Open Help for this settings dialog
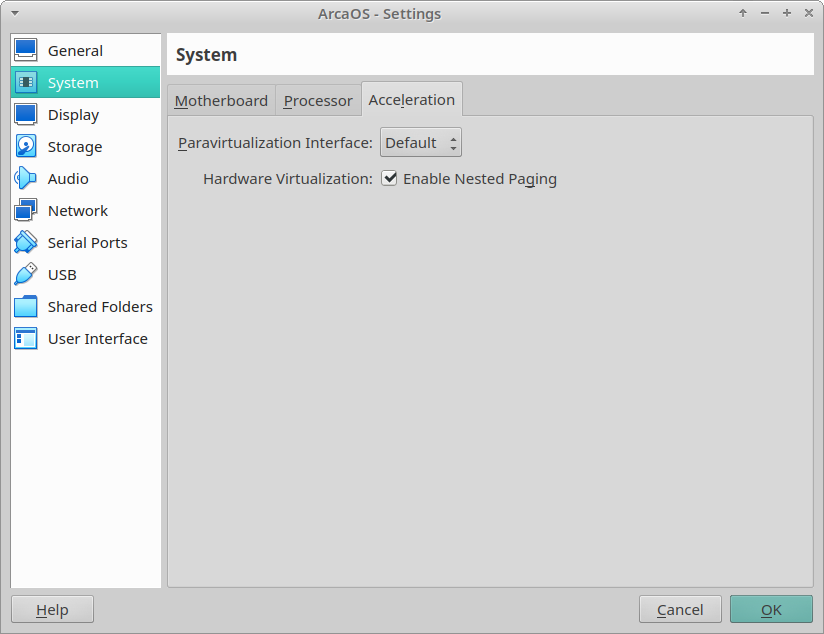 [x=52, y=610]
